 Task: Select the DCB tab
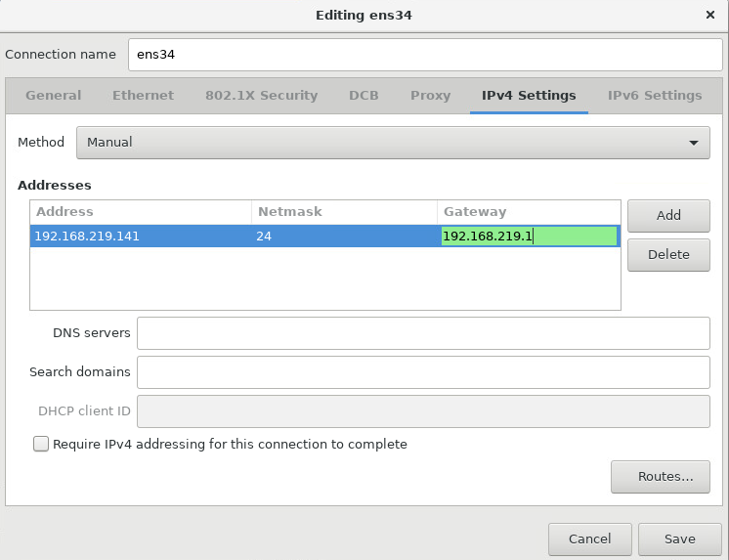tap(364, 96)
